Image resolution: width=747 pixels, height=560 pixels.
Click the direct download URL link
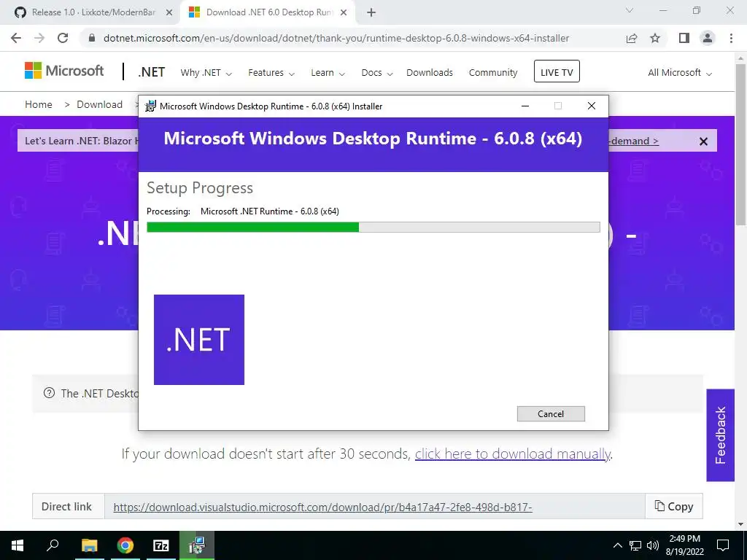point(322,507)
